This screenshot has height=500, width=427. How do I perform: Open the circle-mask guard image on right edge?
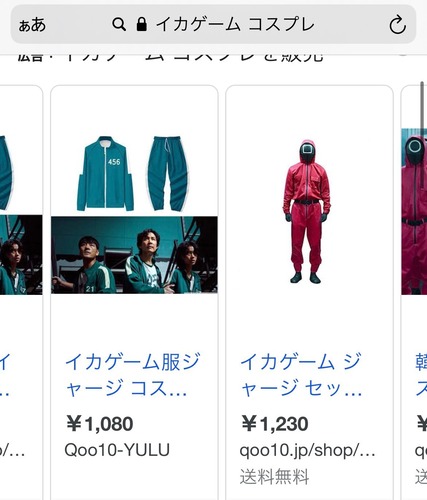[x=414, y=212]
